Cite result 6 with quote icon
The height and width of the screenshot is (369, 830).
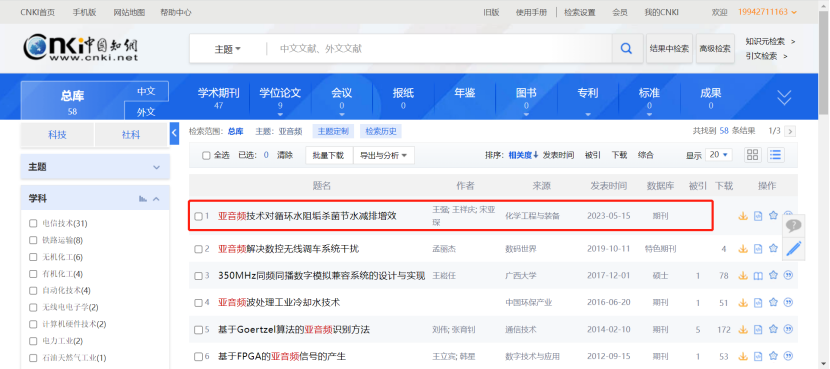click(x=788, y=356)
